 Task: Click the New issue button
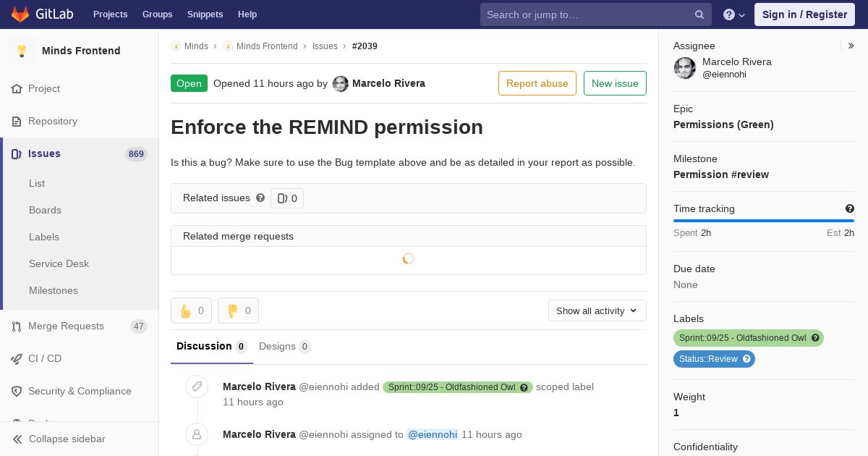click(x=615, y=83)
